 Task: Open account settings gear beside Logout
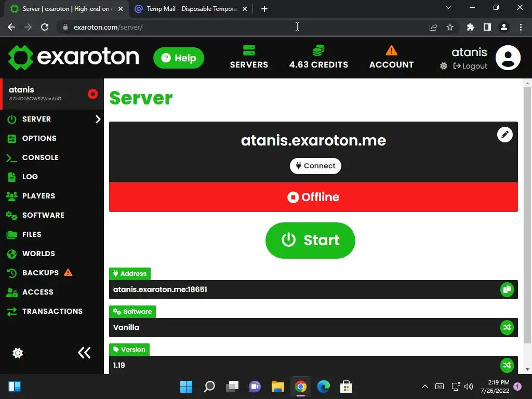point(444,66)
